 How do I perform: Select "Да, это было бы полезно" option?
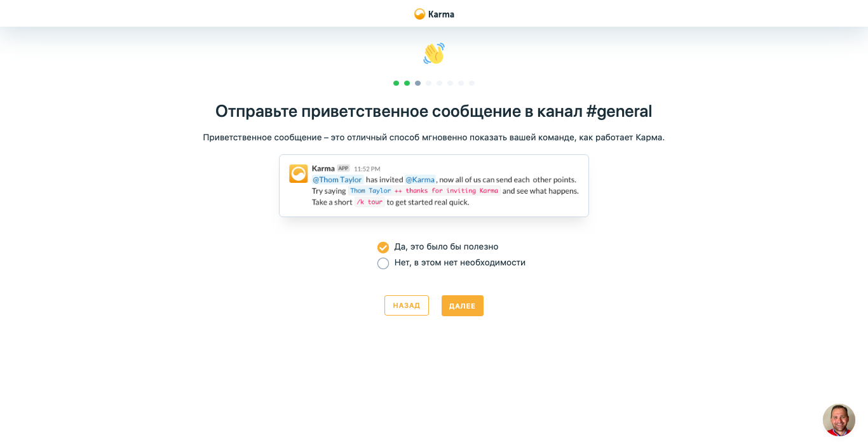[x=438, y=247]
